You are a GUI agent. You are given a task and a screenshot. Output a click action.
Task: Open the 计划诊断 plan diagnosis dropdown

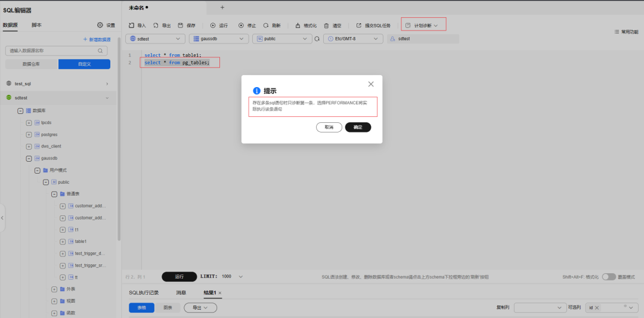[x=423, y=25]
